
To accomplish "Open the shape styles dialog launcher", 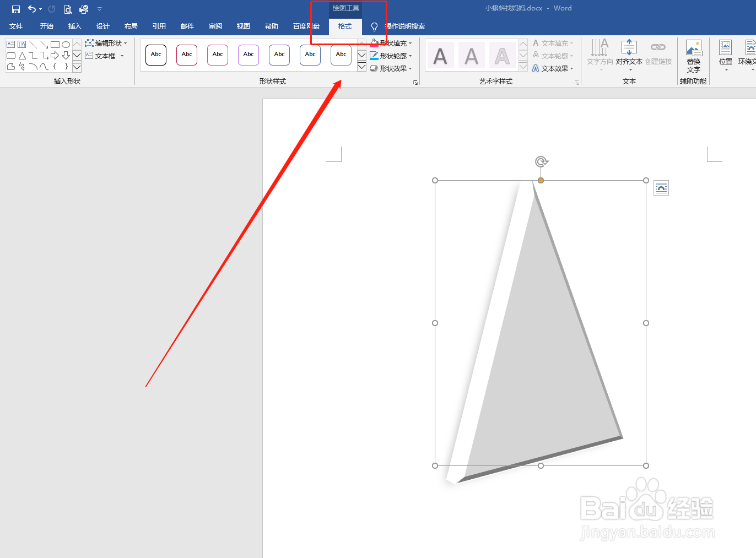I will click(415, 83).
